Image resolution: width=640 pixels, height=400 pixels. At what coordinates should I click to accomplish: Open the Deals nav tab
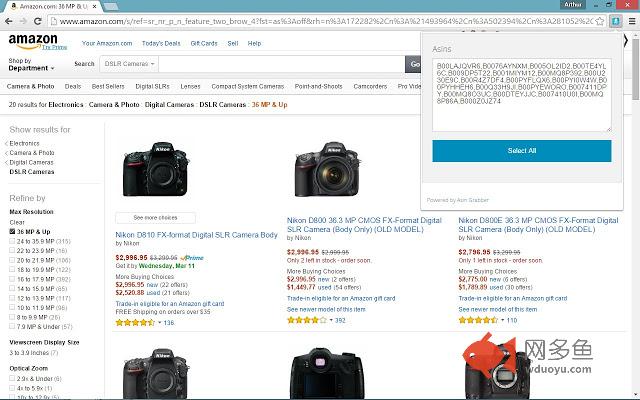click(73, 86)
